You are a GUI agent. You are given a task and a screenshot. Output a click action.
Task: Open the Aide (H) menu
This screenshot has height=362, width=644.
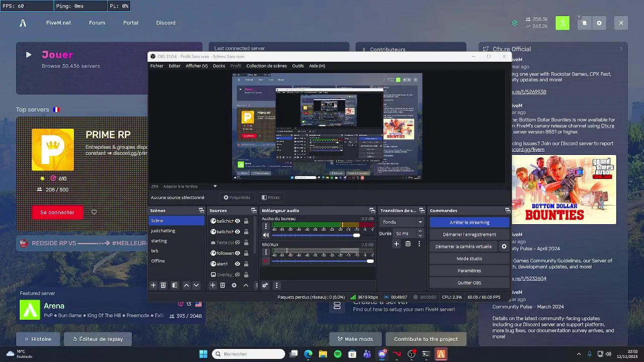click(317, 66)
